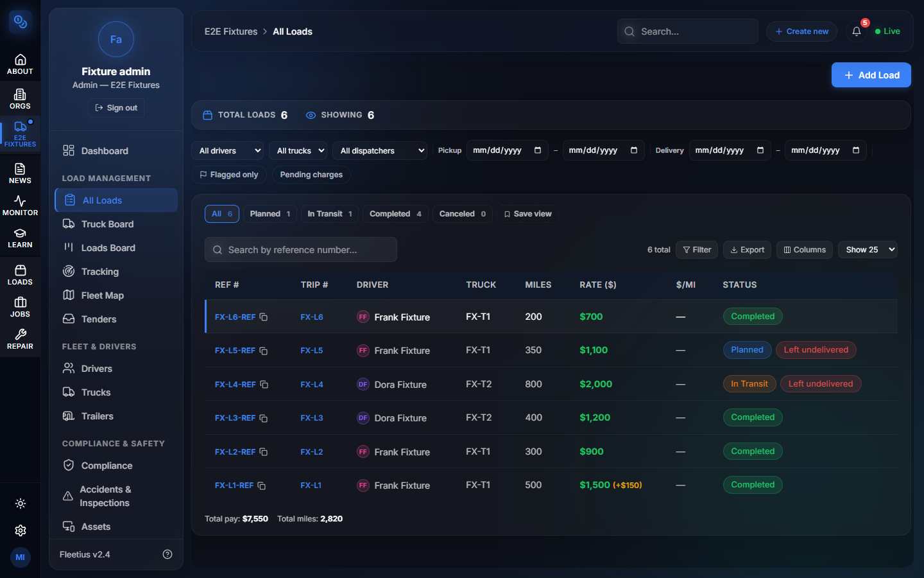Click the Create new button
The image size is (924, 578).
coord(801,31)
